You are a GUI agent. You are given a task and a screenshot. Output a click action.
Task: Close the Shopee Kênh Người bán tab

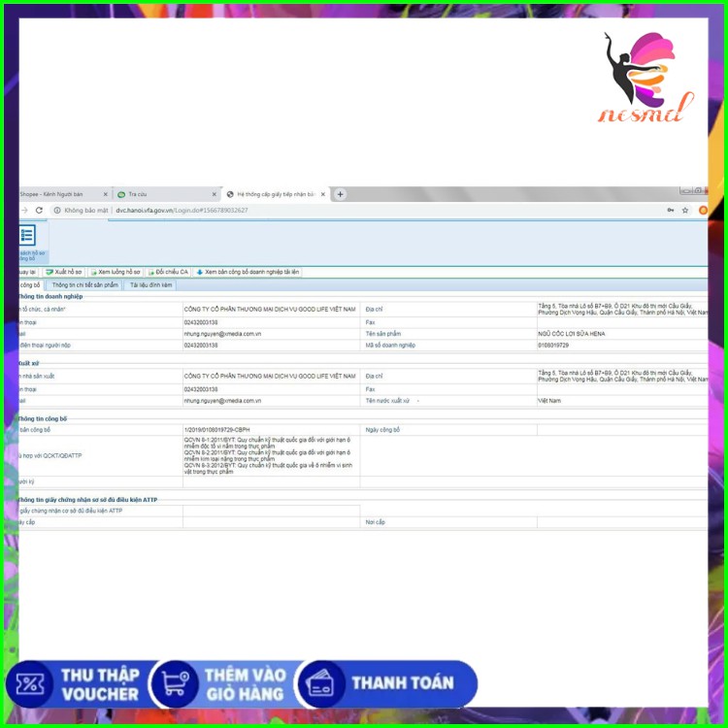click(105, 194)
